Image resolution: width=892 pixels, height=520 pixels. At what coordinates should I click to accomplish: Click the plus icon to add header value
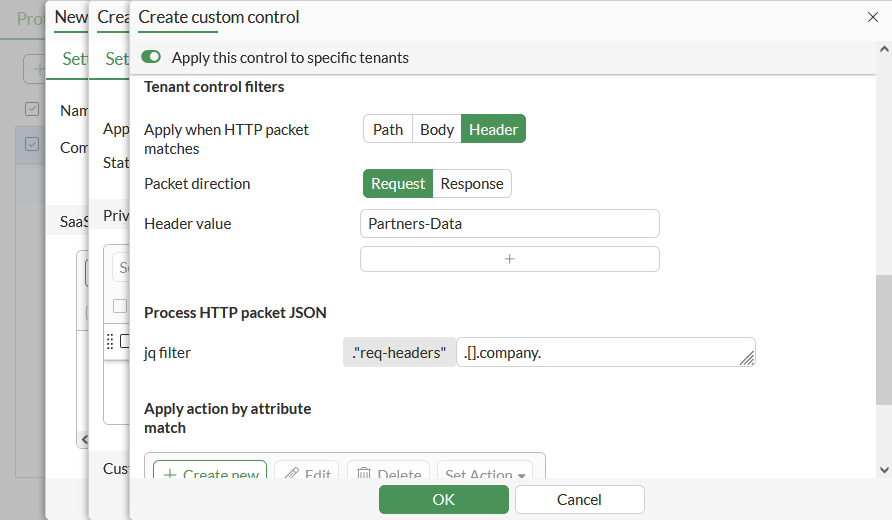[x=509, y=259]
